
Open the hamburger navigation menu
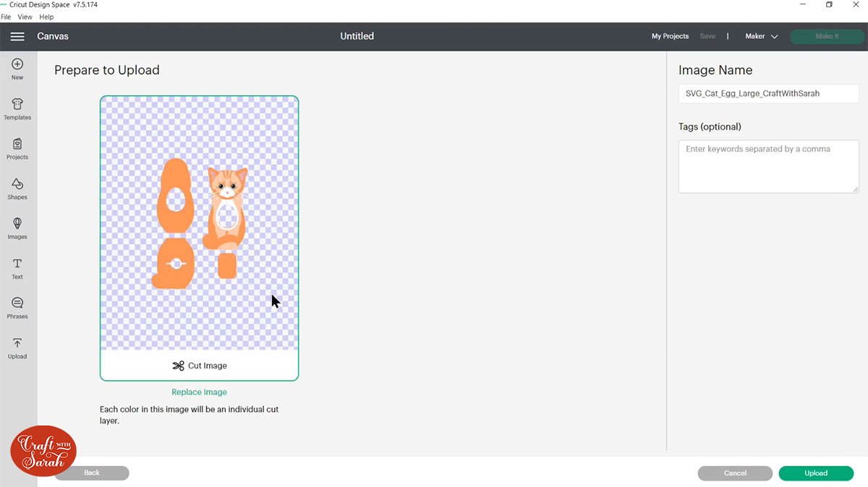coord(17,36)
